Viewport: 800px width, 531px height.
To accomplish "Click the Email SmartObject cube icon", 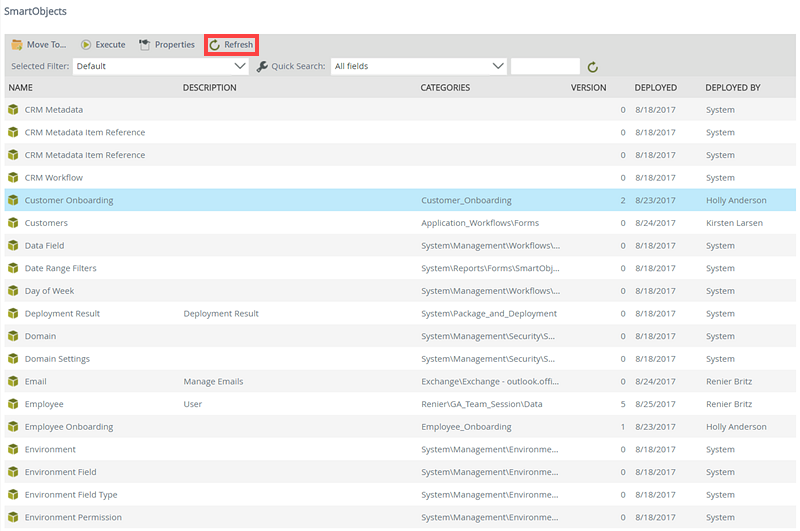I will (x=13, y=382).
